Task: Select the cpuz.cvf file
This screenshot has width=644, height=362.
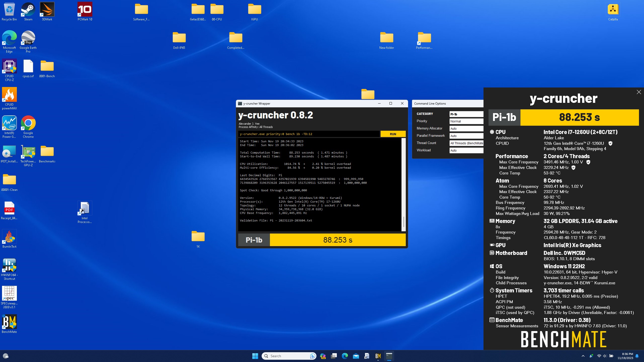Action: click(28, 68)
